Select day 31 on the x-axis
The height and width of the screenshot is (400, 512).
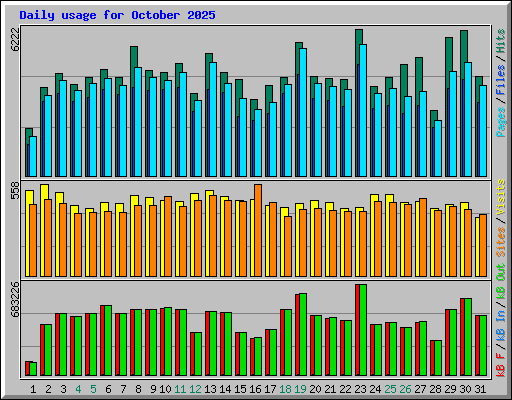[x=480, y=389]
